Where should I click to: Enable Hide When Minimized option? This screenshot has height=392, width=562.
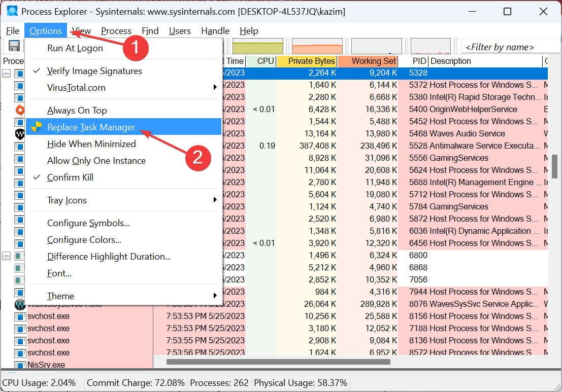[123, 144]
